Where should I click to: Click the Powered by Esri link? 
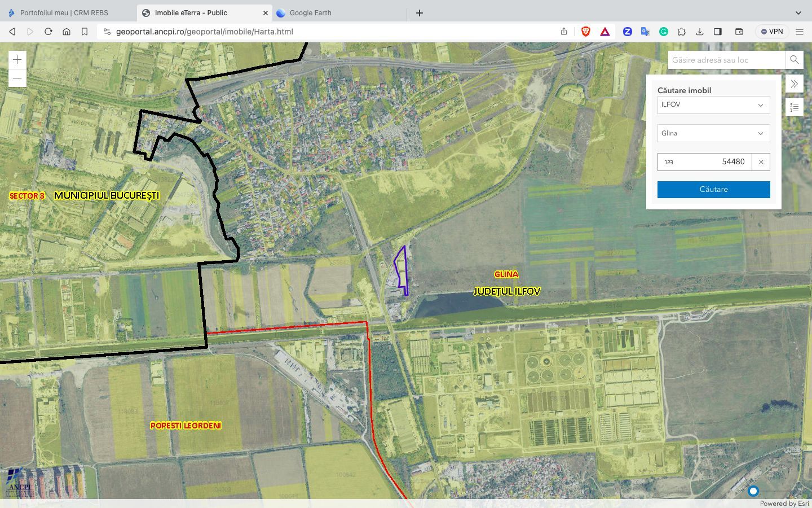pos(784,503)
